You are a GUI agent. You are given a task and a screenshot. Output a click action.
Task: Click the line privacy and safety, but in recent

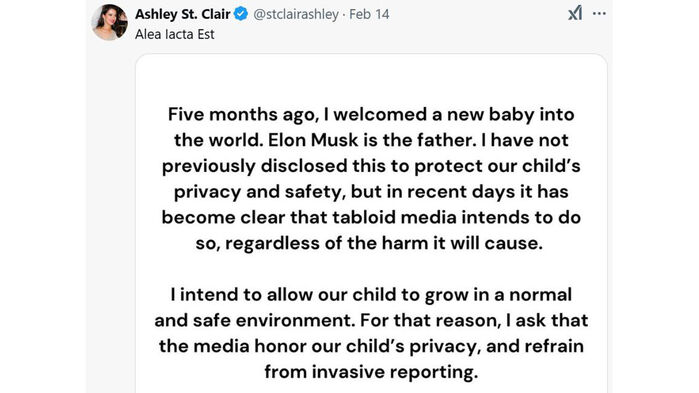click(x=371, y=192)
